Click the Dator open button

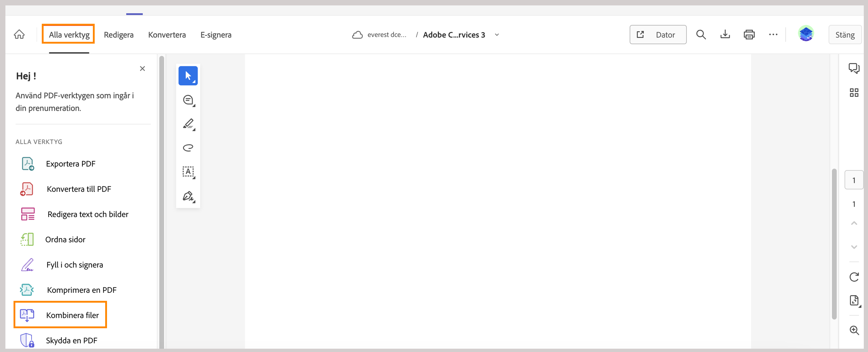pos(658,34)
